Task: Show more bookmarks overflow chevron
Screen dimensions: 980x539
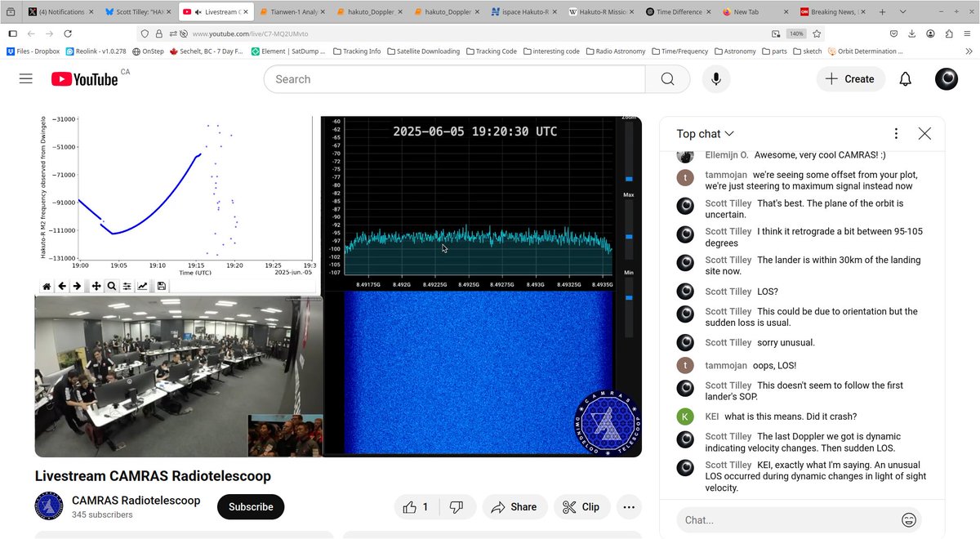Action: pos(968,51)
